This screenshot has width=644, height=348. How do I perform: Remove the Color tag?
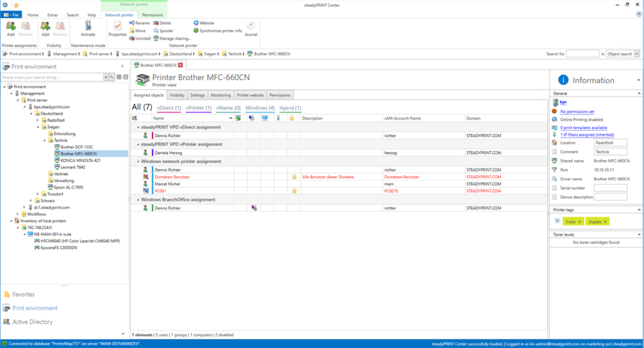pos(580,222)
